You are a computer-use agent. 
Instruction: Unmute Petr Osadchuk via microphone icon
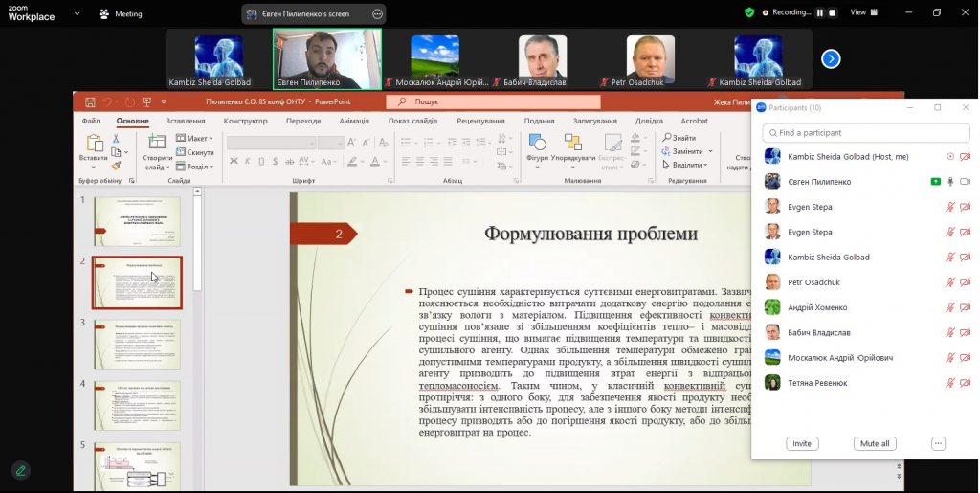(950, 282)
